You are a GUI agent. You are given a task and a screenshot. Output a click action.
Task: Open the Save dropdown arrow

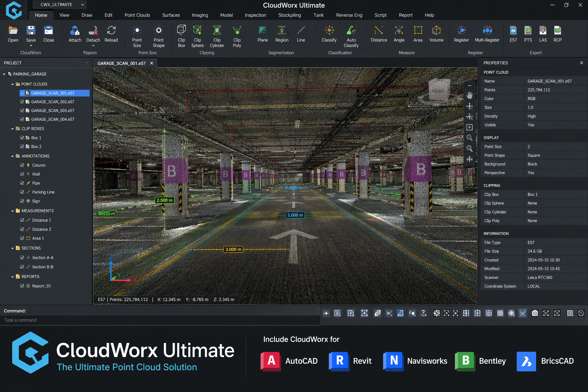coord(31,46)
